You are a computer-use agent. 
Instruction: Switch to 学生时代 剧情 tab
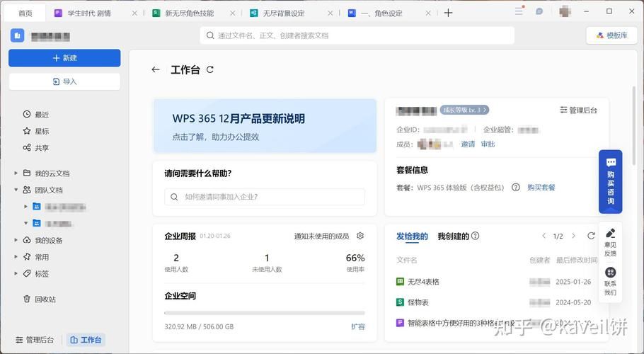[88, 13]
